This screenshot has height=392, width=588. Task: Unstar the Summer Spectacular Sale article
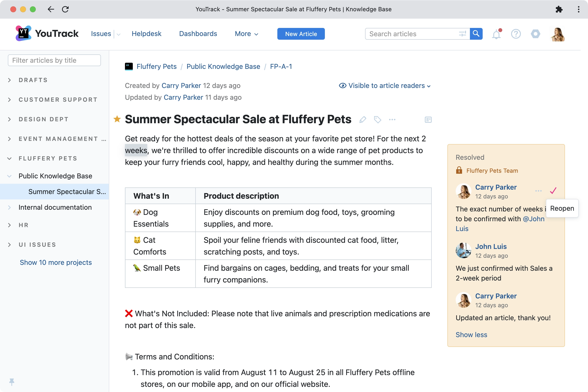click(117, 119)
